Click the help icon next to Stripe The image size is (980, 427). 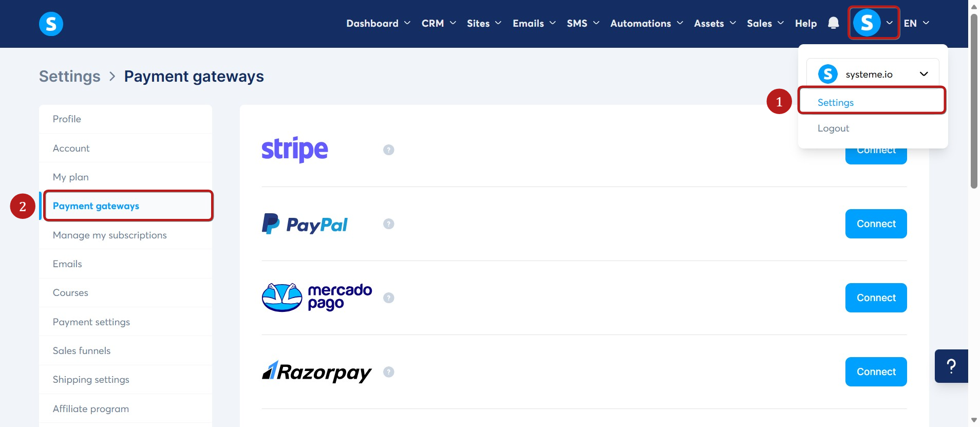pyautogui.click(x=389, y=150)
